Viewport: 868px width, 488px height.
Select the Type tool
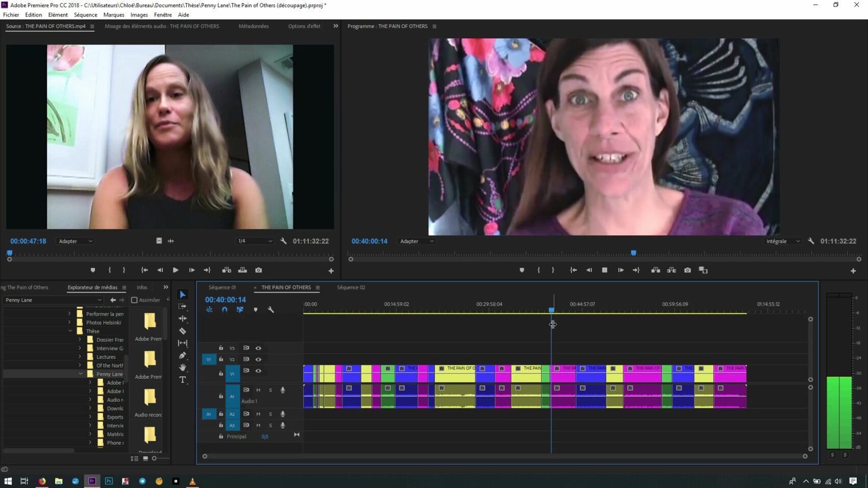coord(182,380)
